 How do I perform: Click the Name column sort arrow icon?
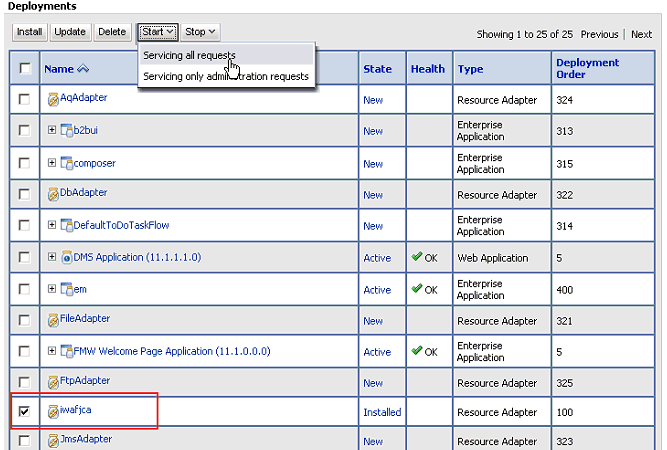pyautogui.click(x=83, y=68)
